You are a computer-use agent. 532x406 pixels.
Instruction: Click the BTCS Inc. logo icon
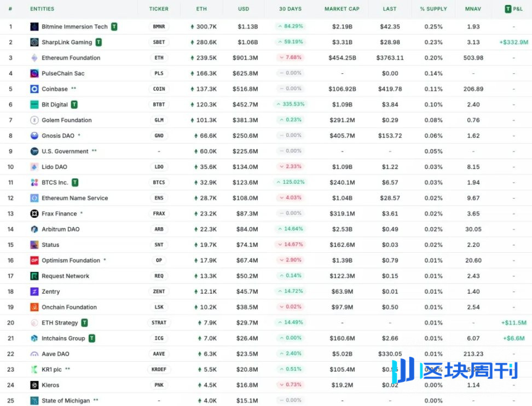34,182
